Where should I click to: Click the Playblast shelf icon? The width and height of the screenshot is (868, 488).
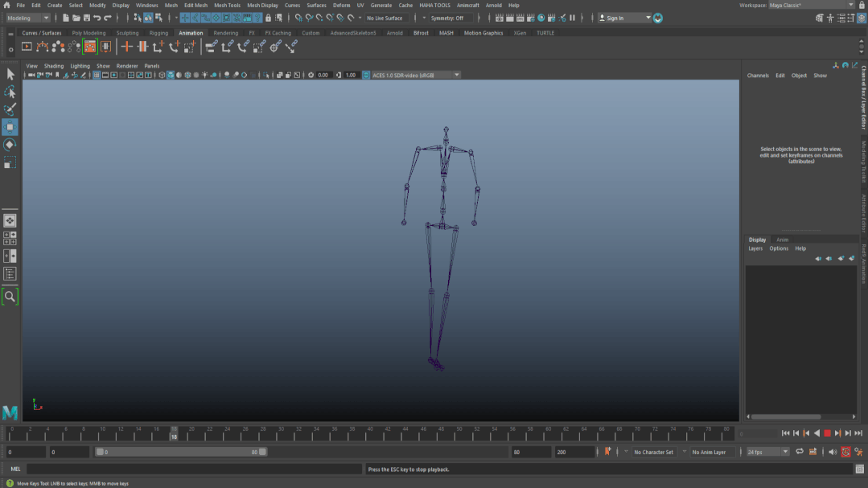coord(27,47)
